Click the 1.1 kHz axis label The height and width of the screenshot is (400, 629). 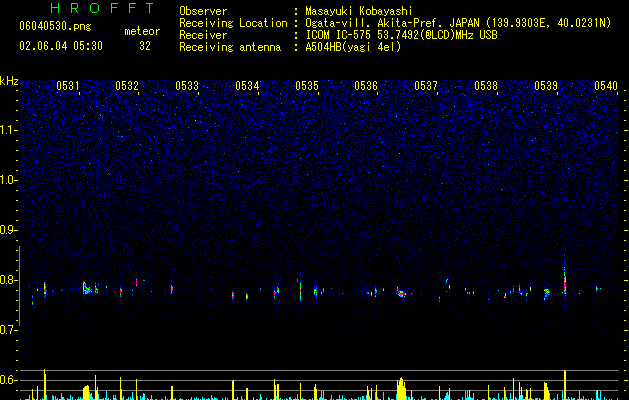9,130
